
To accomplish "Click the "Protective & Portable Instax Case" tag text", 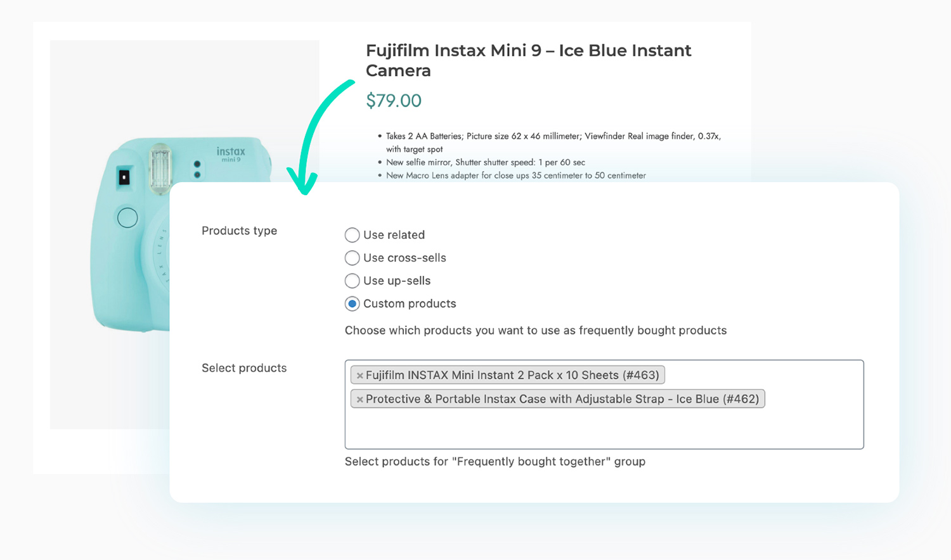I will click(562, 399).
